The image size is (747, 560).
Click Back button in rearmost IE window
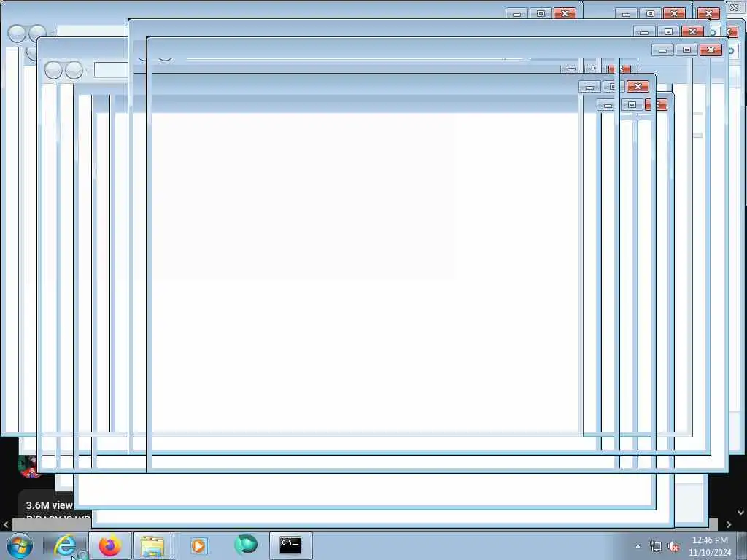[17, 34]
